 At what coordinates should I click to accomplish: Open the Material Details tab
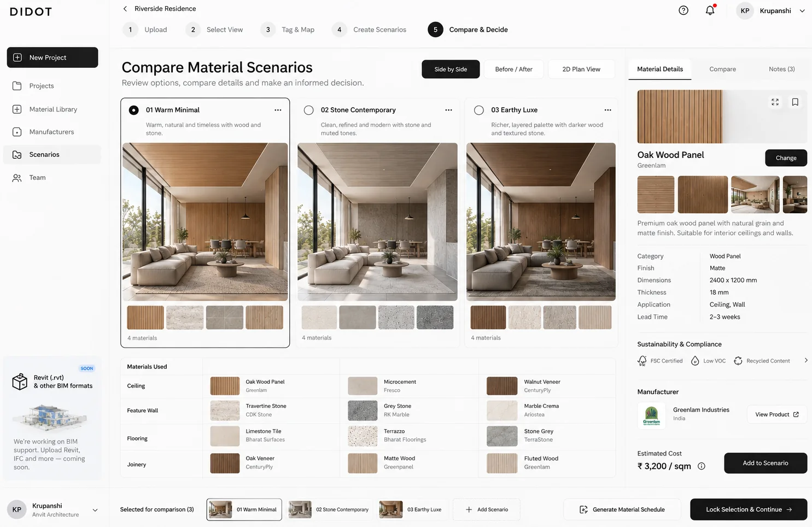[x=660, y=69]
